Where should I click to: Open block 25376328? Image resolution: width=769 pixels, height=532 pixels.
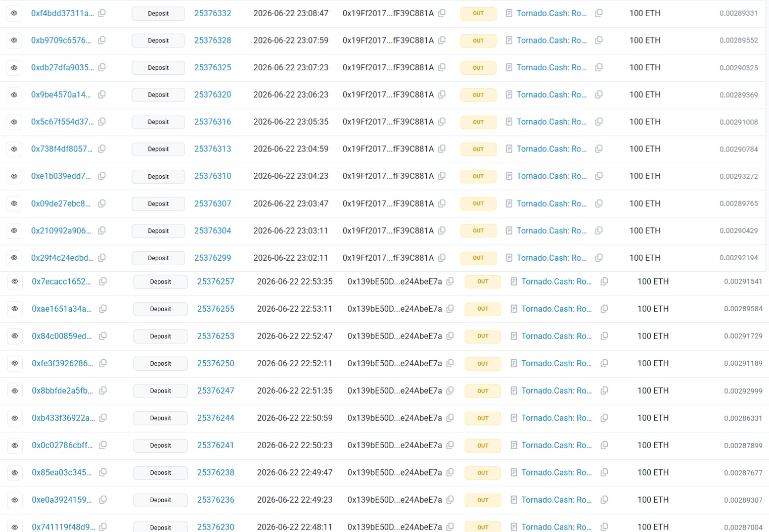tap(212, 40)
